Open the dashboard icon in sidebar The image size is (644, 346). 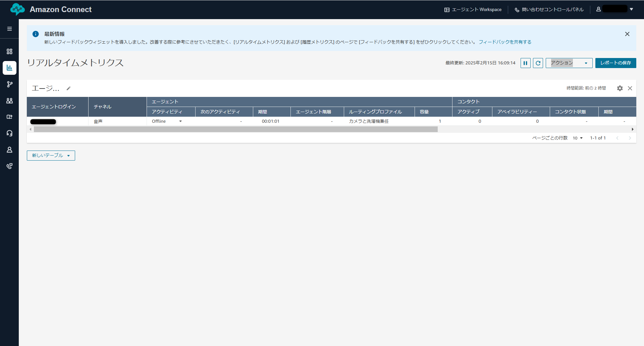pos(9,51)
